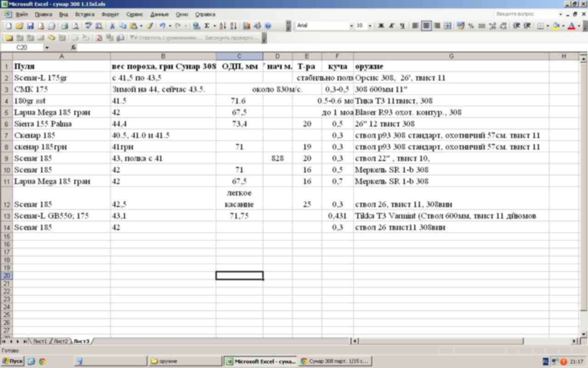This screenshot has height=368, width=588.
Task: Switch to the оружие folder taskbar button
Action: tap(185, 362)
